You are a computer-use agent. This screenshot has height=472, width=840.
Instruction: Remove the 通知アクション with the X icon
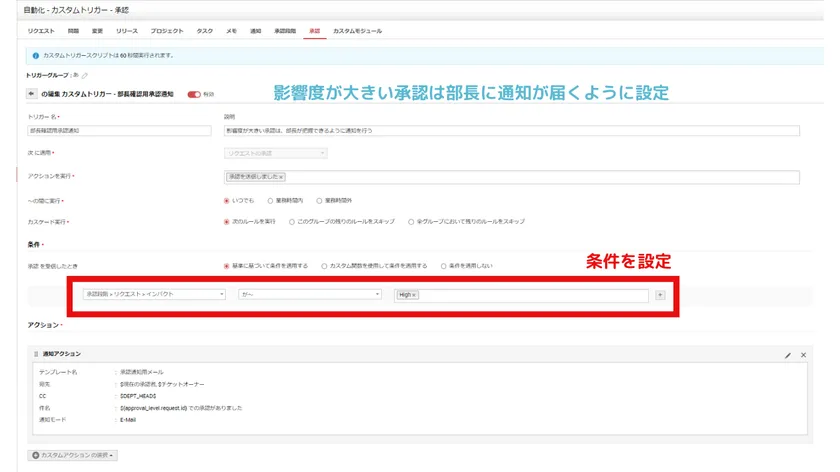(803, 354)
